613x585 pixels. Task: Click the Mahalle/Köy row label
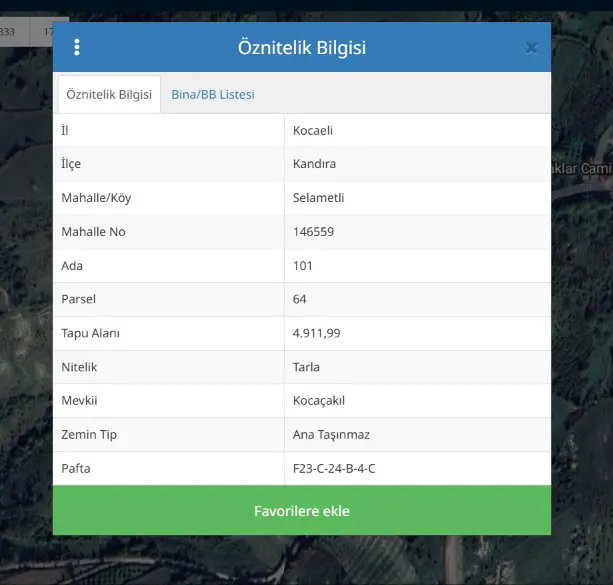pyautogui.click(x=96, y=198)
